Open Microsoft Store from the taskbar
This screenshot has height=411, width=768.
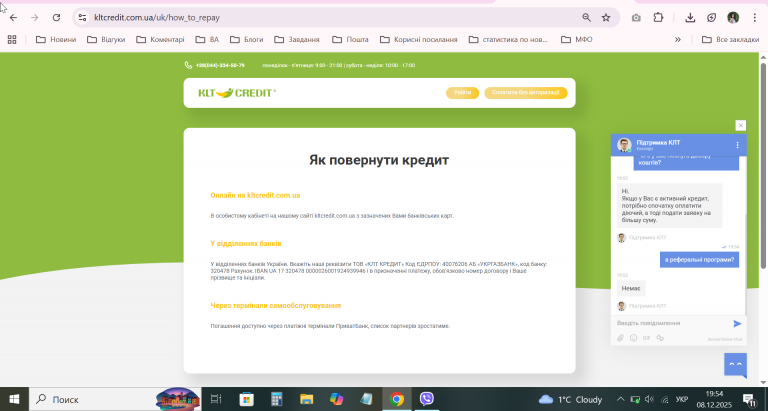246,399
